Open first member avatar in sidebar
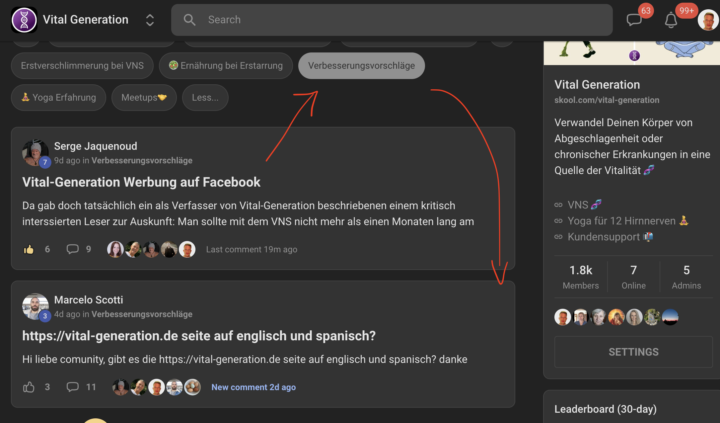This screenshot has width=720, height=423. click(x=562, y=317)
